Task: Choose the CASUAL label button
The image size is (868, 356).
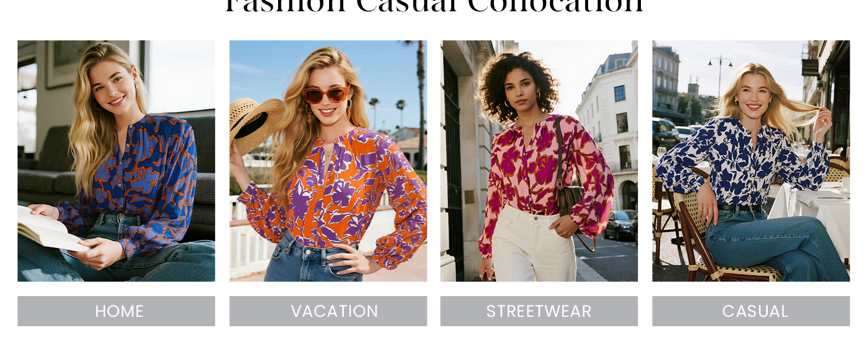Action: [751, 311]
